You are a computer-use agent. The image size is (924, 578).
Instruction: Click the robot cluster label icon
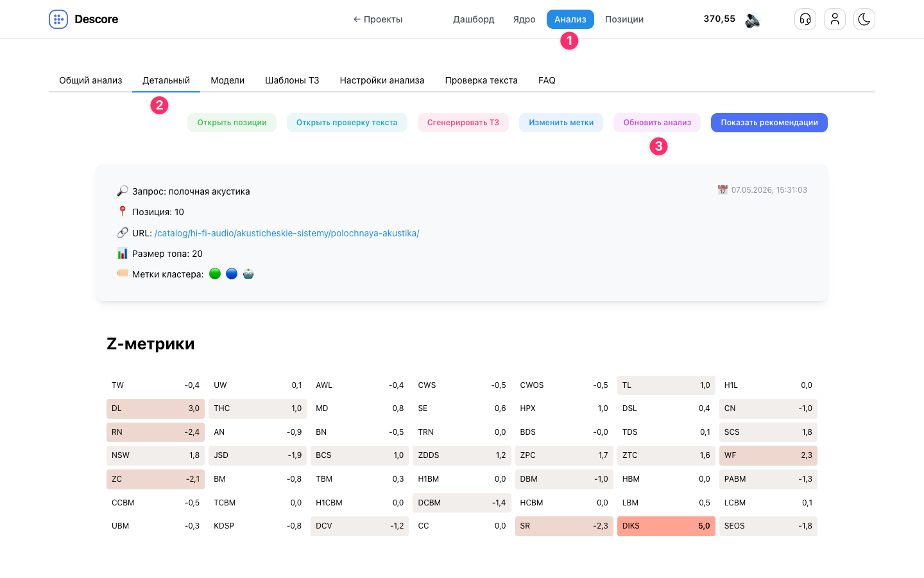248,274
